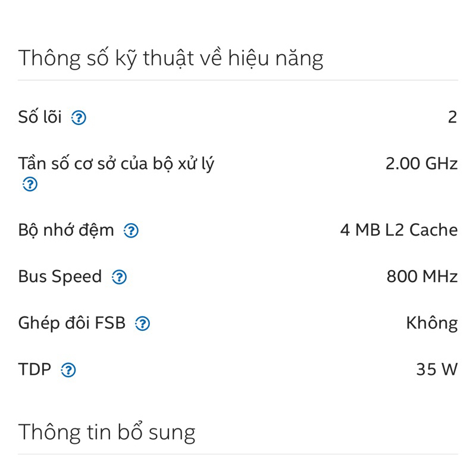Click the 'Bus Speed' label
Viewport: 476px width, 476px height.
[60, 277]
